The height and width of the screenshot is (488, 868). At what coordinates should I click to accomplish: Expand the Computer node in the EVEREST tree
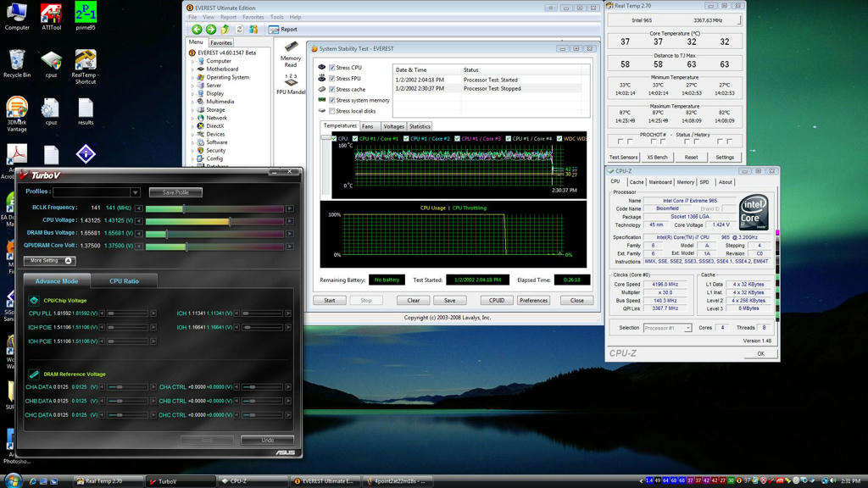(193, 61)
